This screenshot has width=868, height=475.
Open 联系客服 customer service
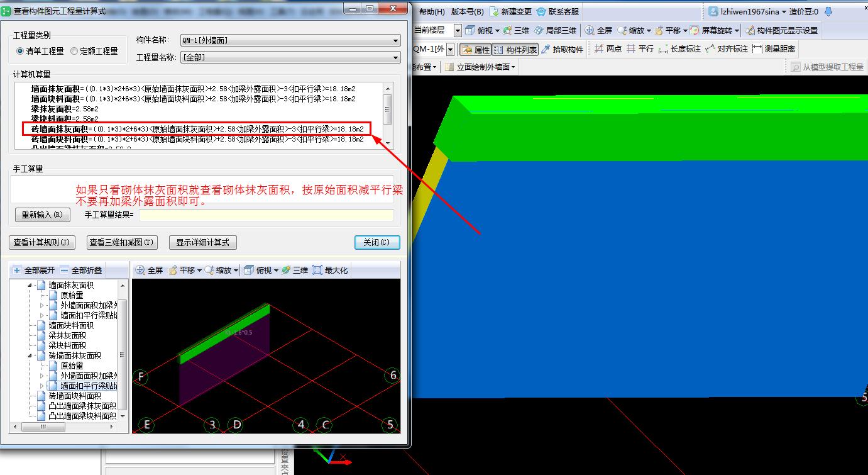point(558,11)
